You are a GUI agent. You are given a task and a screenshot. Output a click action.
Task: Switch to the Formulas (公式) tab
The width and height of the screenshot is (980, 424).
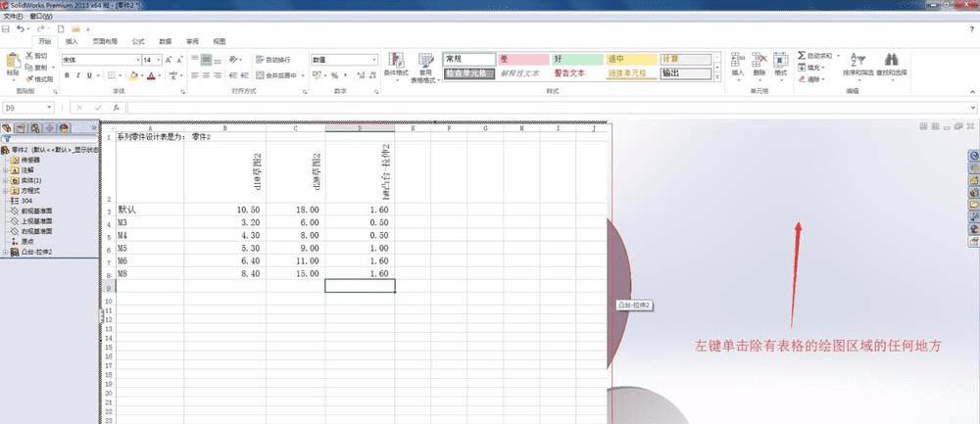pyautogui.click(x=138, y=41)
